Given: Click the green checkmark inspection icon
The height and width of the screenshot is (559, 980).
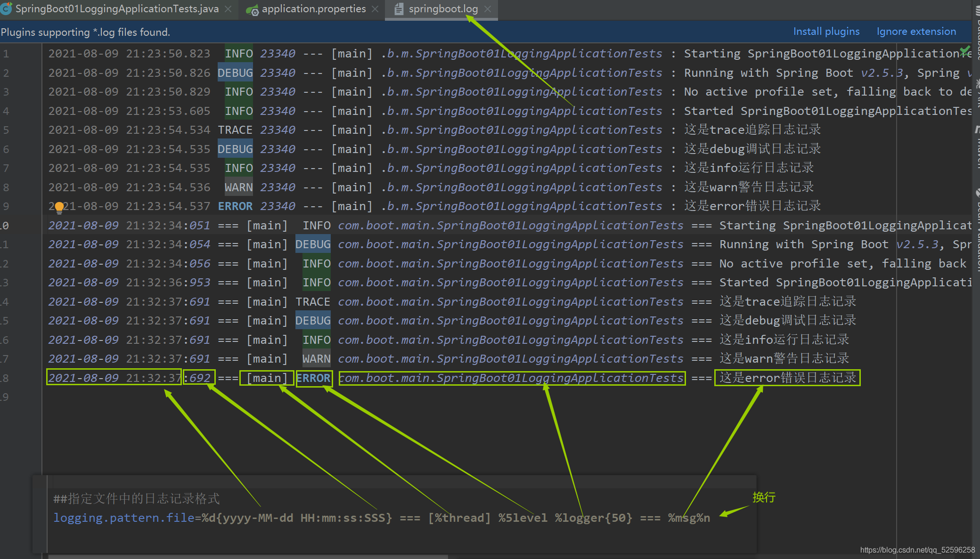Looking at the screenshot, I should (x=965, y=50).
